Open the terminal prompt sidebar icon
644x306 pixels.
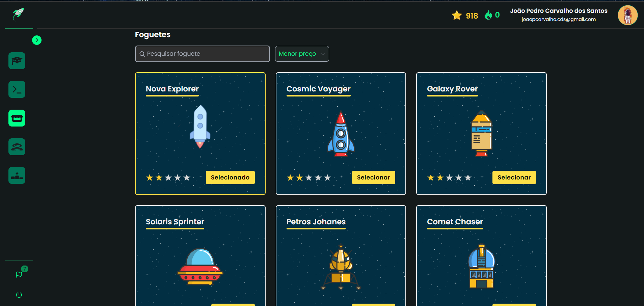pyautogui.click(x=17, y=89)
